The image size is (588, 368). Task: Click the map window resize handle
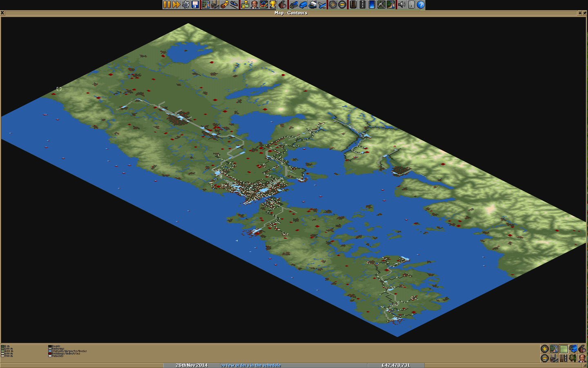(585, 365)
